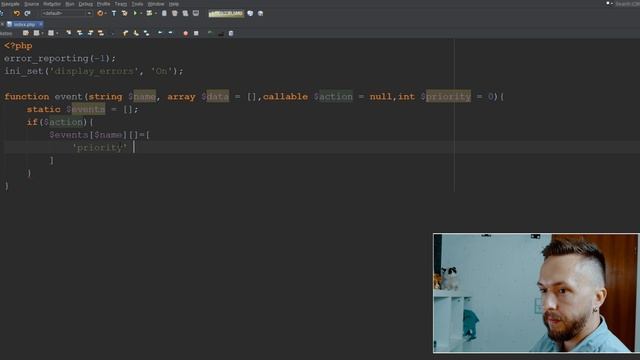Click the Shift Line Left icon
This screenshot has height=360, width=640.
pyautogui.click(x=160, y=33)
